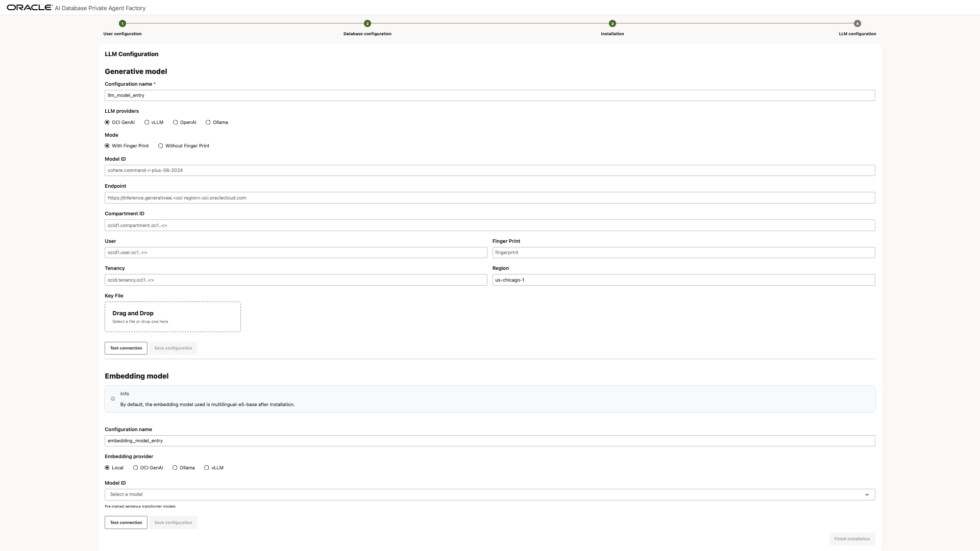Click the Key File label
This screenshot has width=980, height=551.
[114, 296]
